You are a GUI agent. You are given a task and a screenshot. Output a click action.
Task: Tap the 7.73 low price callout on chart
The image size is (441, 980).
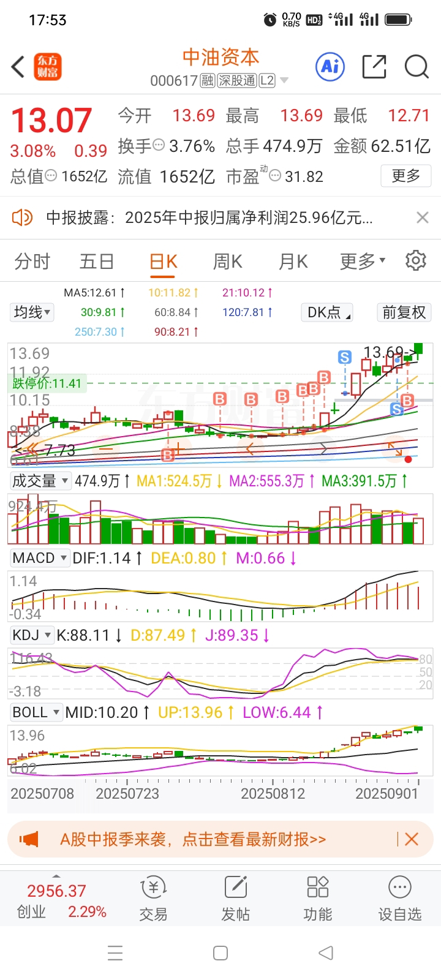pyautogui.click(x=44, y=451)
